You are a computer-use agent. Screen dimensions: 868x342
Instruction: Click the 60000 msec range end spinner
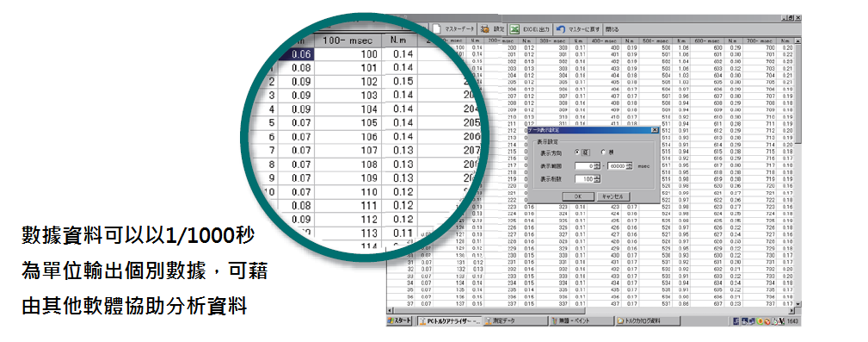[629, 165]
